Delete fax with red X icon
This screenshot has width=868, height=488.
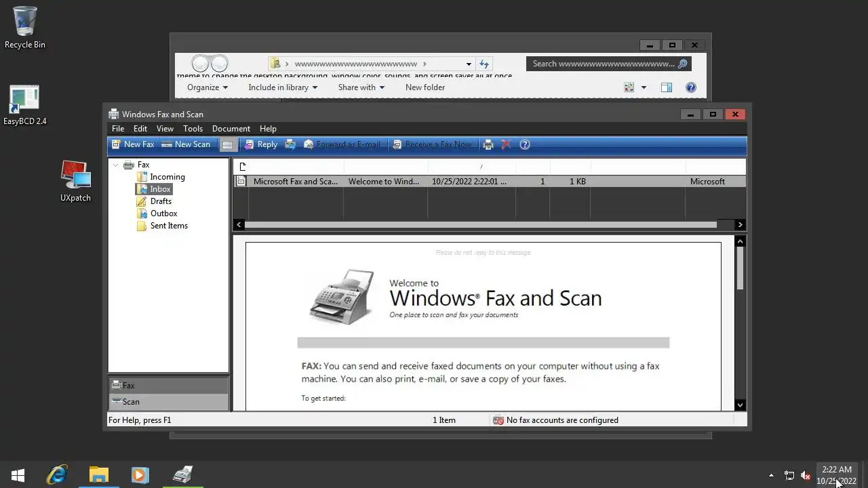(x=506, y=144)
